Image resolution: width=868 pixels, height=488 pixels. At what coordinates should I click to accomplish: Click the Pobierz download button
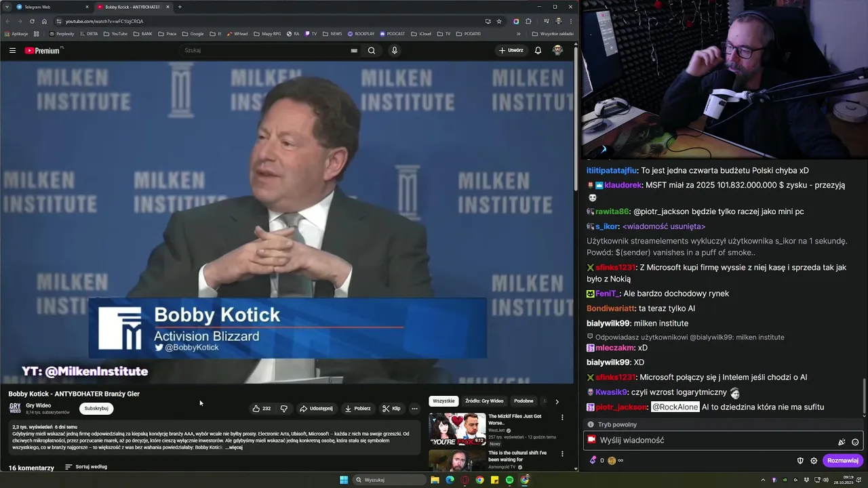(x=358, y=409)
